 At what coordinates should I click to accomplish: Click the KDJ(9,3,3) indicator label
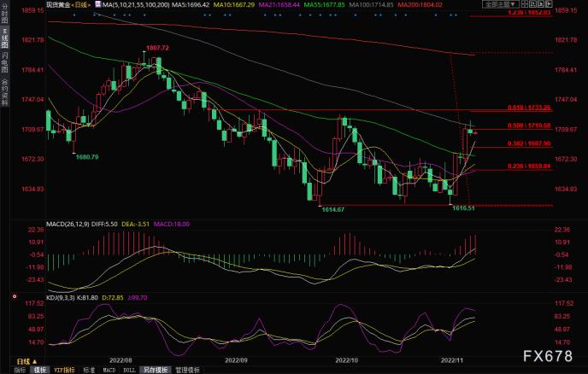coord(61,297)
